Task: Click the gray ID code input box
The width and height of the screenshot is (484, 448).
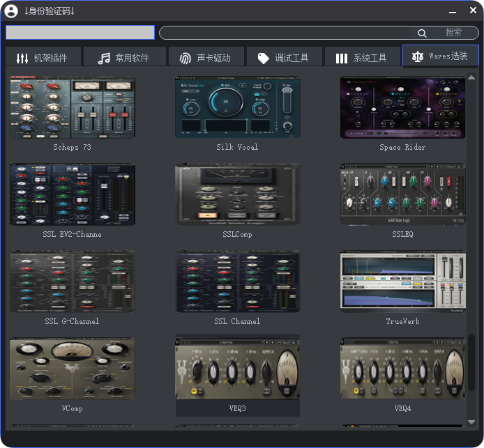Action: [80, 32]
